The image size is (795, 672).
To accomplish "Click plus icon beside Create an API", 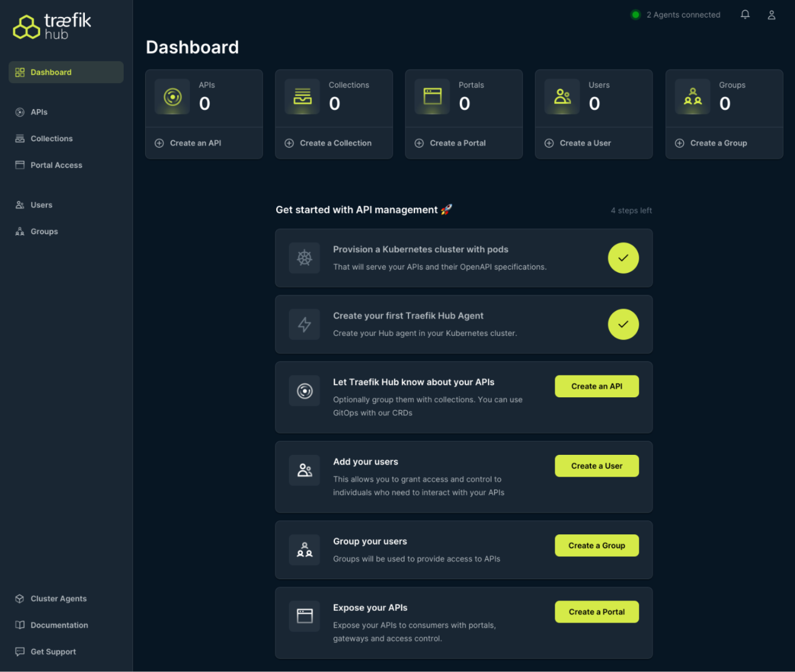I will pyautogui.click(x=159, y=143).
